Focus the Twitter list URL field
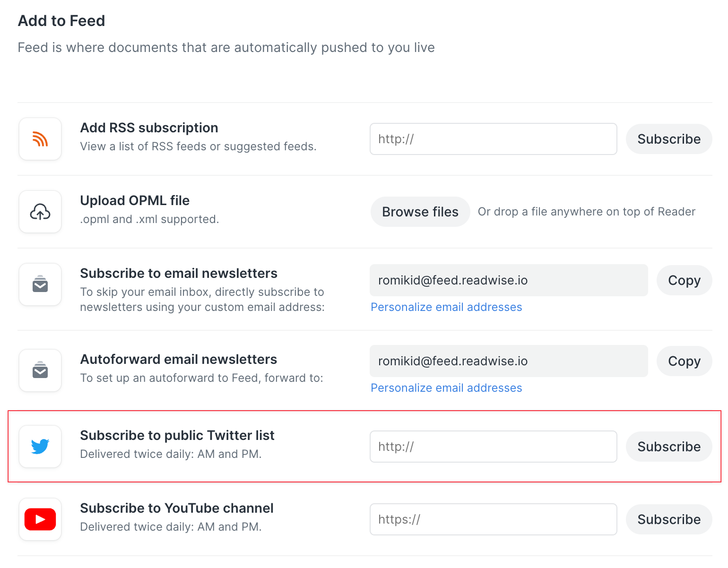The image size is (728, 568). click(493, 447)
